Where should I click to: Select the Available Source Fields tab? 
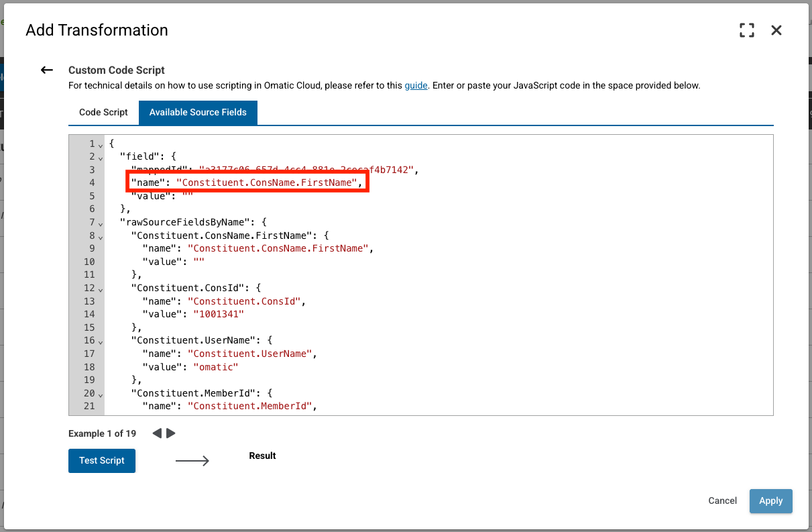(x=198, y=112)
